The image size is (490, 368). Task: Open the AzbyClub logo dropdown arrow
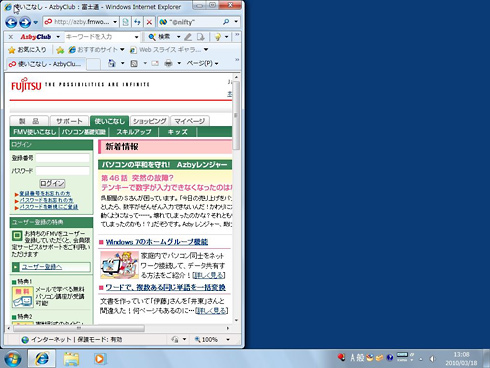click(x=58, y=37)
